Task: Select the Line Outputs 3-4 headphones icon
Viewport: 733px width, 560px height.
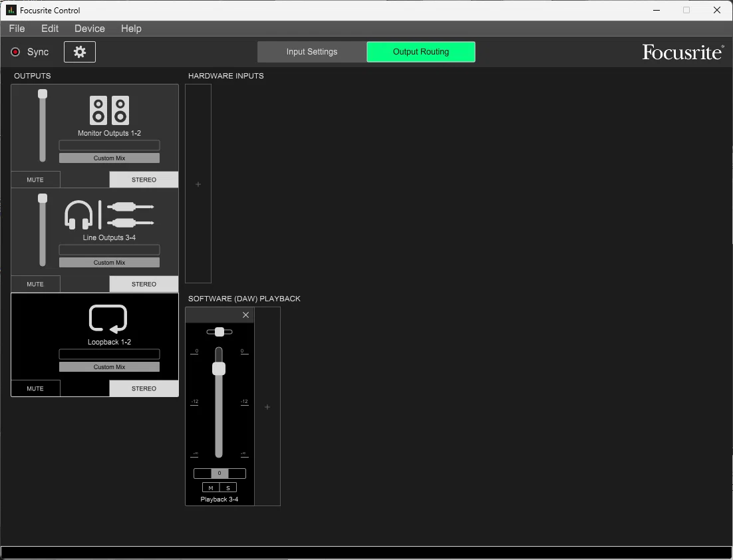Action: pos(78,215)
